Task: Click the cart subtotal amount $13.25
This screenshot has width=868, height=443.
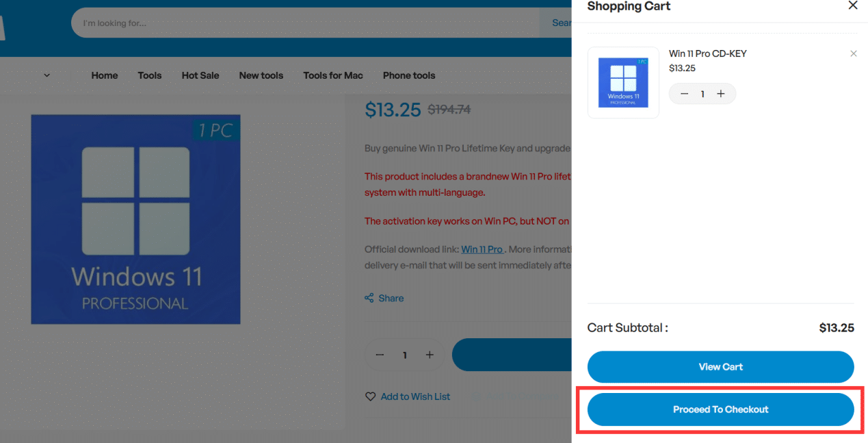Action: [x=837, y=327]
